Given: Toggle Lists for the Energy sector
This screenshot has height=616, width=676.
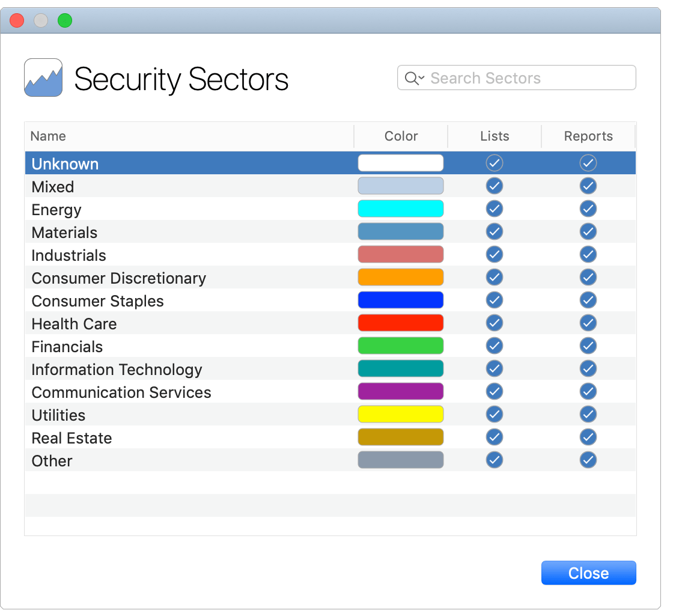Looking at the screenshot, I should coord(494,209).
